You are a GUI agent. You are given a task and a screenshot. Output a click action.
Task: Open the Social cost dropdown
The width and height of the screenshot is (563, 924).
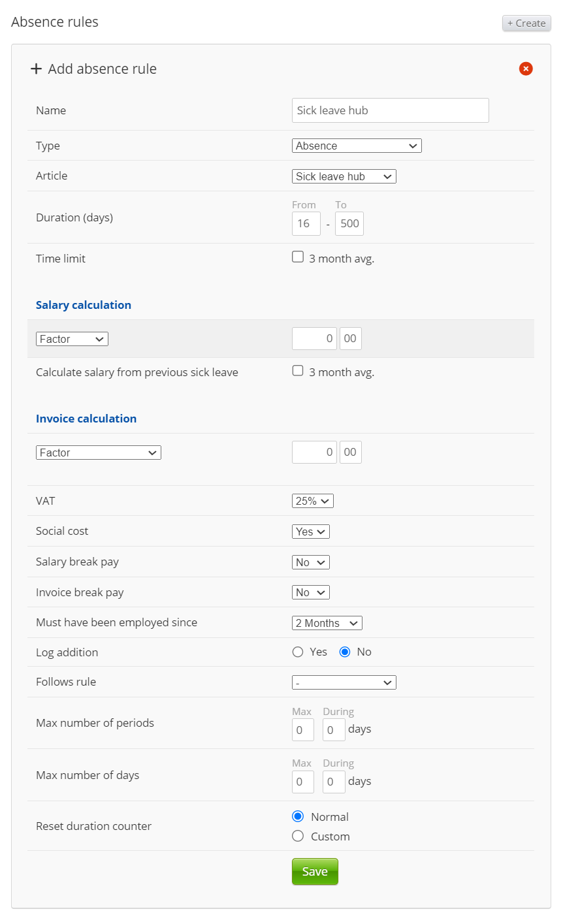[x=310, y=532]
